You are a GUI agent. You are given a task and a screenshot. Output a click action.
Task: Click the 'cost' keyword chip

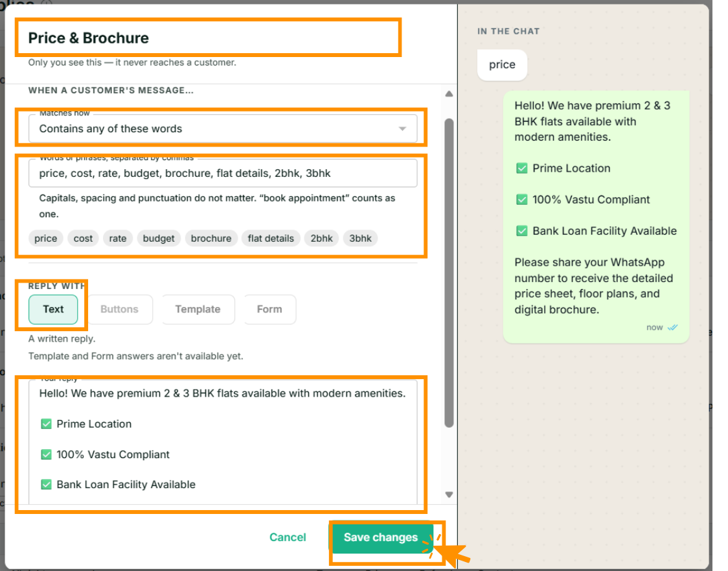(x=83, y=239)
